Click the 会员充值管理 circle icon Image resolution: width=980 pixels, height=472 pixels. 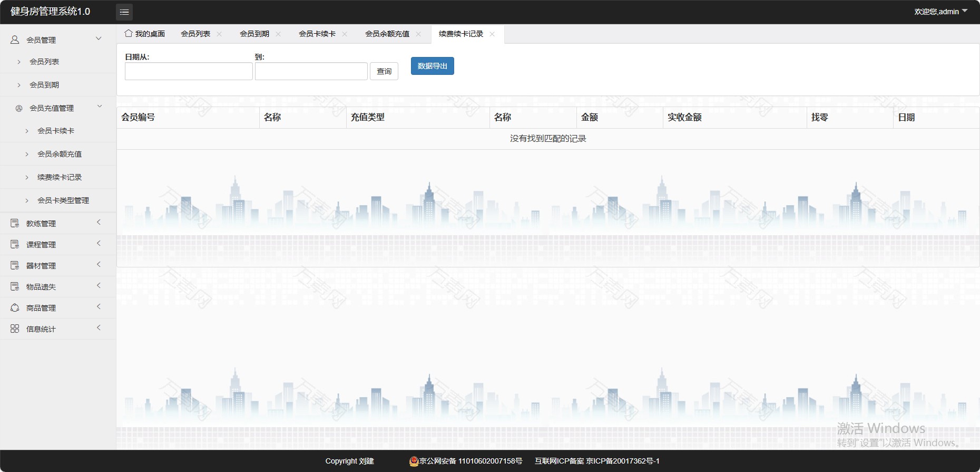(19, 108)
